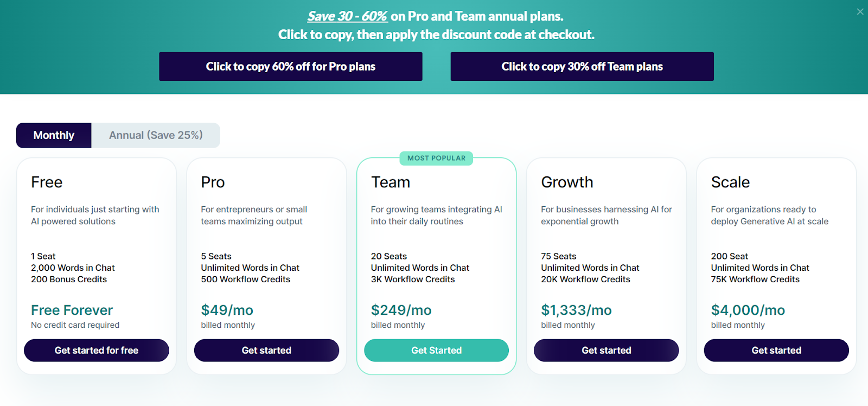This screenshot has height=406, width=868.
Task: Click the Scale plan heading
Action: [x=730, y=182]
